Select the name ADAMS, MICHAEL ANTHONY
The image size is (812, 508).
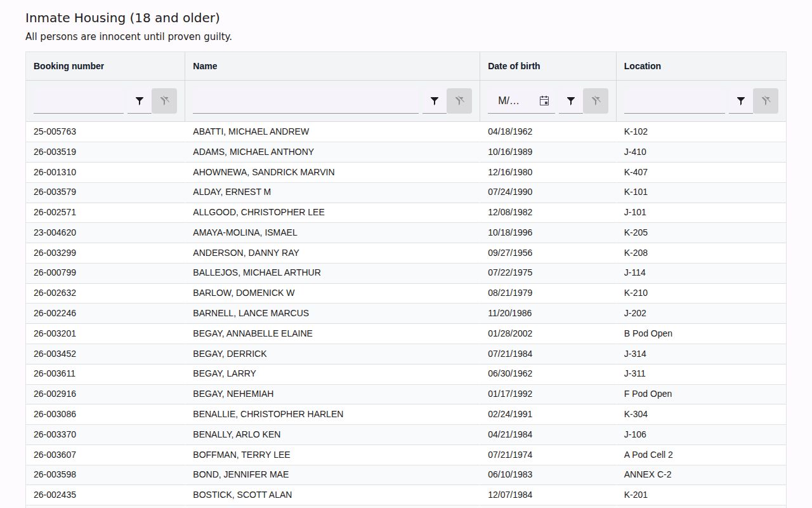253,152
